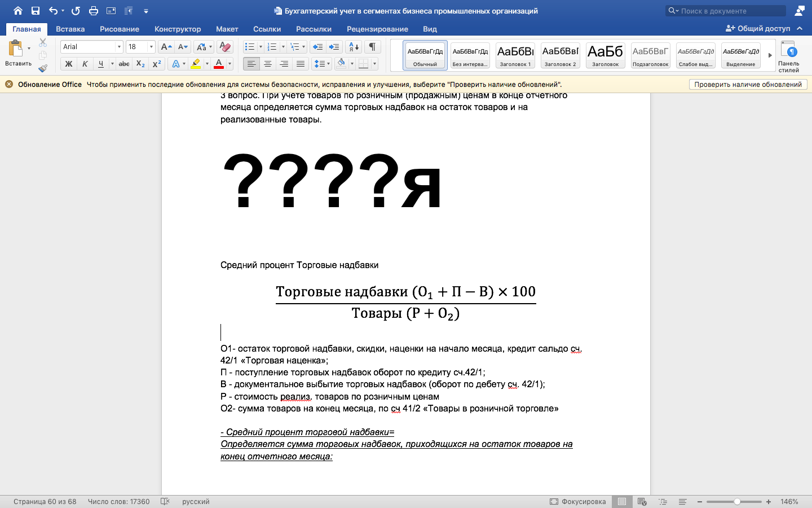812x508 pixels.
Task: Enable Фокусировка focus mode
Action: tap(578, 501)
